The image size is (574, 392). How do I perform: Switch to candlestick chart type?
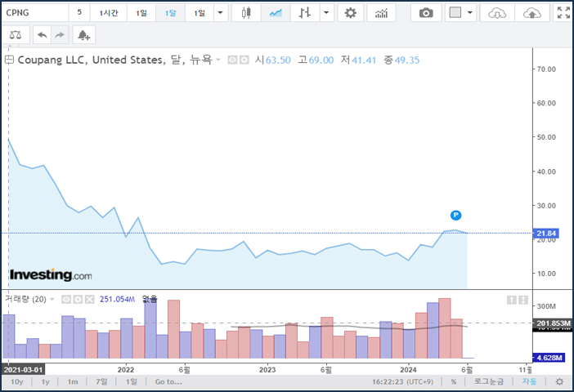coord(246,13)
